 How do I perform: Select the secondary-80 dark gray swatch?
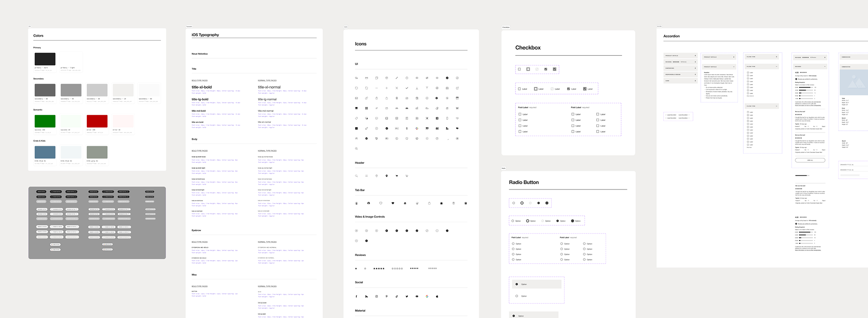click(x=45, y=90)
